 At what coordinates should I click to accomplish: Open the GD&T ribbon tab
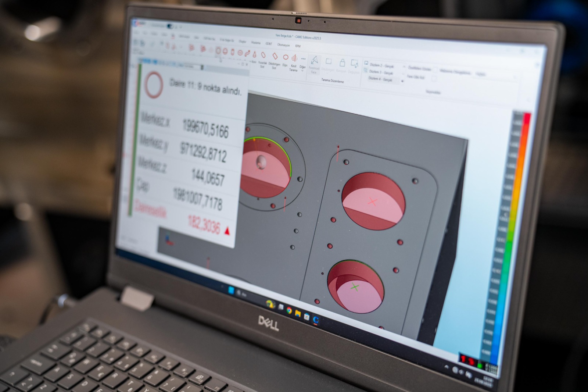(x=269, y=44)
